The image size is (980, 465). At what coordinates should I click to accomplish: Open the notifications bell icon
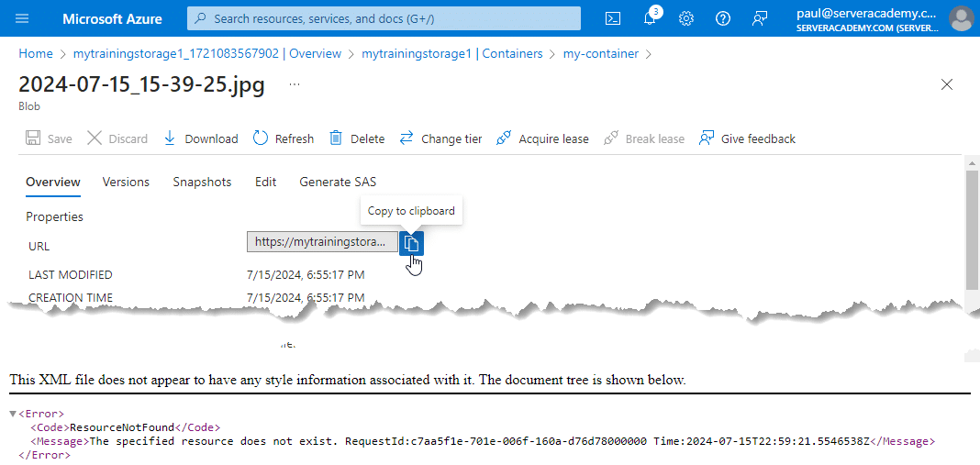(650, 18)
